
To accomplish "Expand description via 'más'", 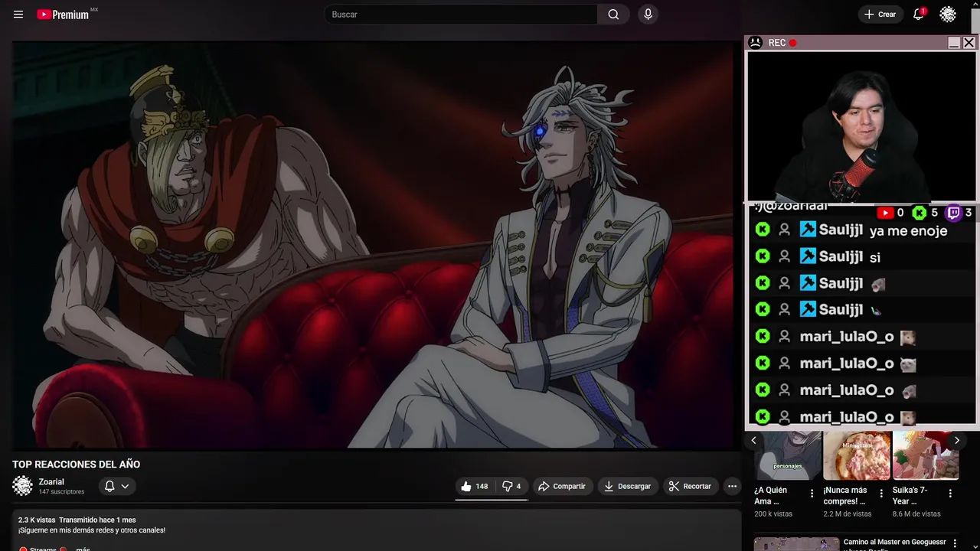I will (x=83, y=549).
